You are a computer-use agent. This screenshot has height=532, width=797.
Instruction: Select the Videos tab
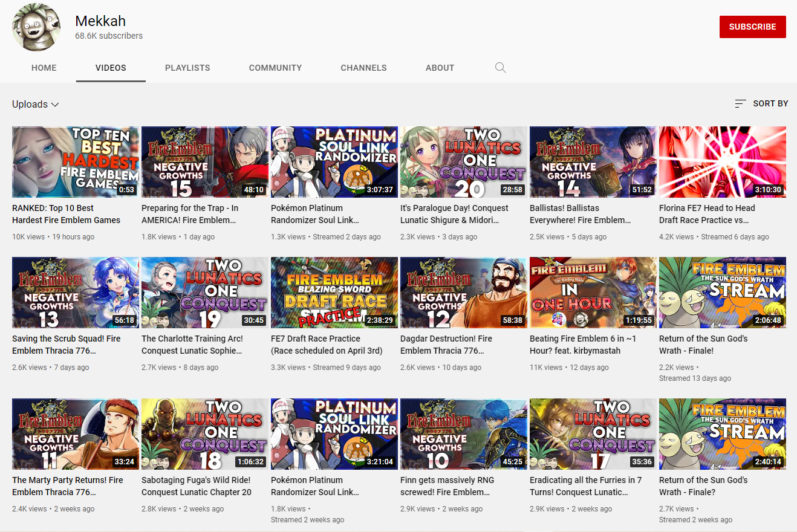tap(111, 68)
